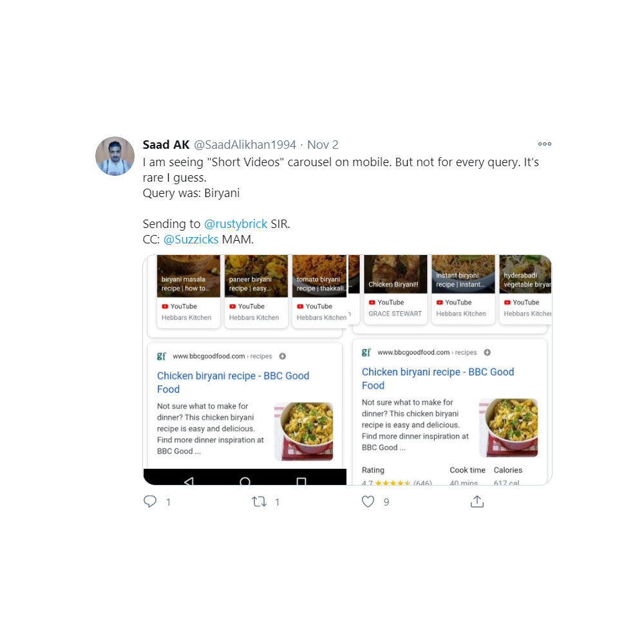Image resolution: width=644 pixels, height=644 pixels.
Task: Click the Nov 2 tweet timestamp
Action: click(323, 144)
